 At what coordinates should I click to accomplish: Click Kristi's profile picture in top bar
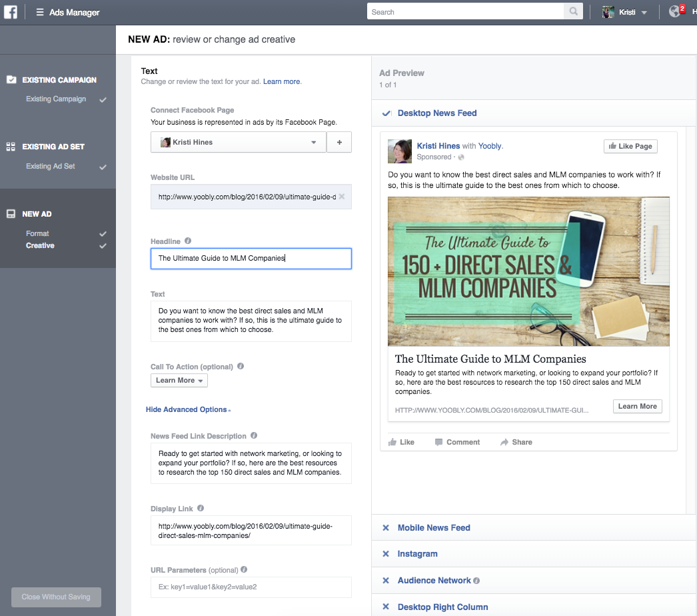(x=608, y=12)
